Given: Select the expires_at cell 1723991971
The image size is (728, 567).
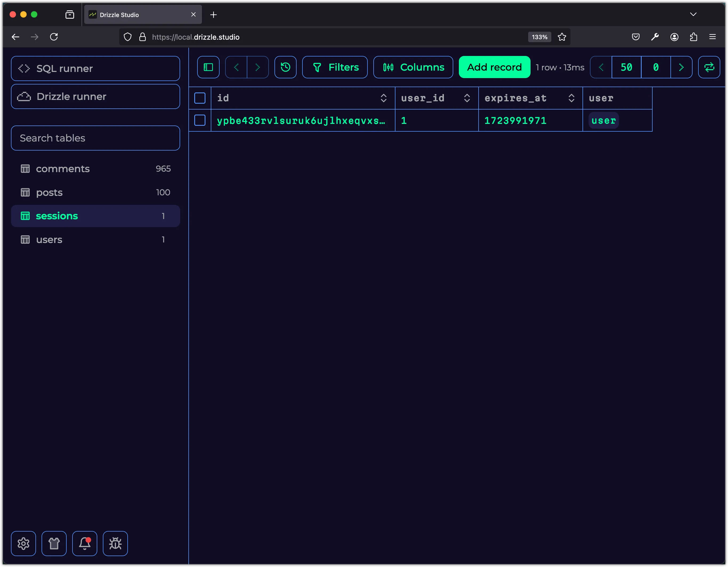Looking at the screenshot, I should coord(530,120).
